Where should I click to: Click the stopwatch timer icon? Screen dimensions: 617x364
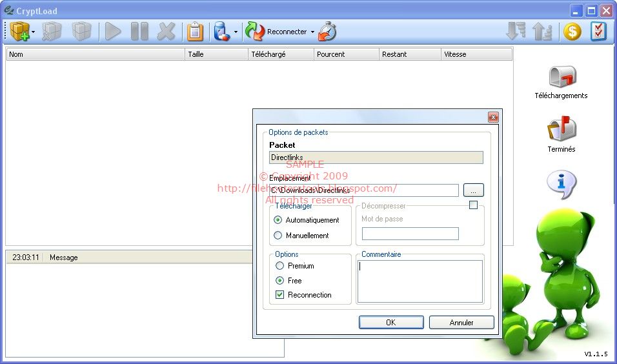[328, 32]
